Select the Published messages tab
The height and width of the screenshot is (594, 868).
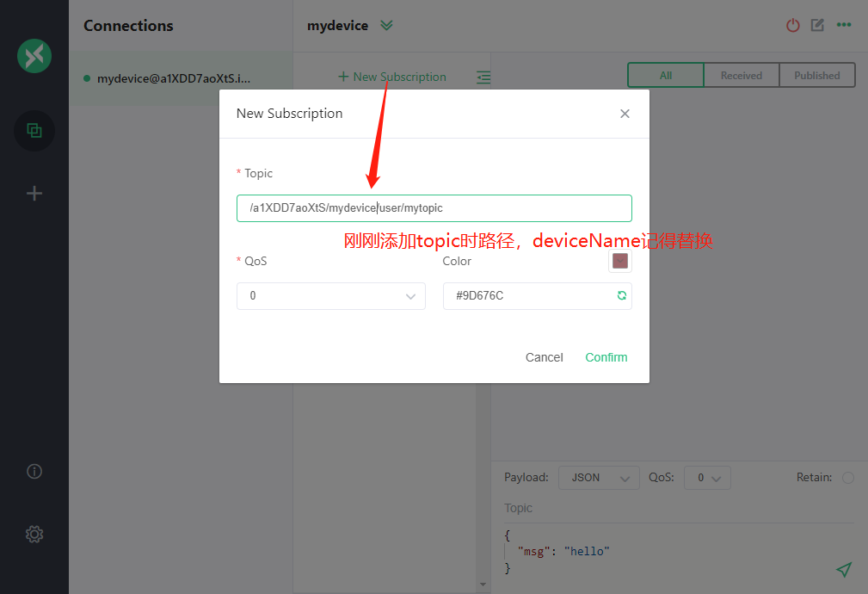pyautogui.click(x=817, y=76)
